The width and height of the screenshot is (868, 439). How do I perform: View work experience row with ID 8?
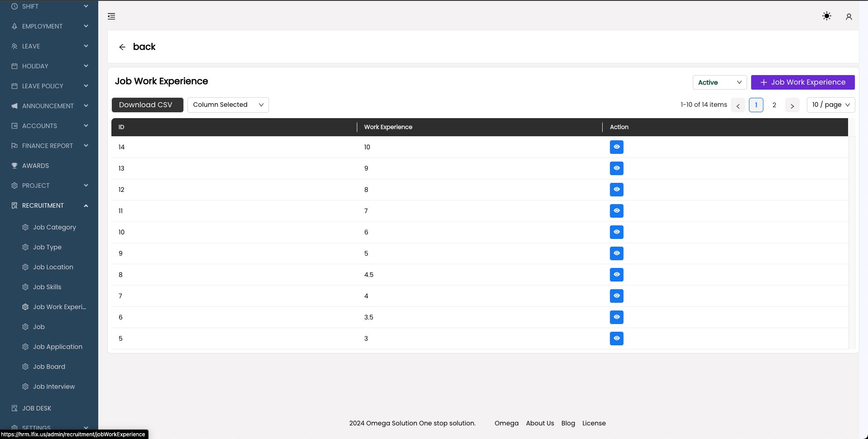point(616,275)
